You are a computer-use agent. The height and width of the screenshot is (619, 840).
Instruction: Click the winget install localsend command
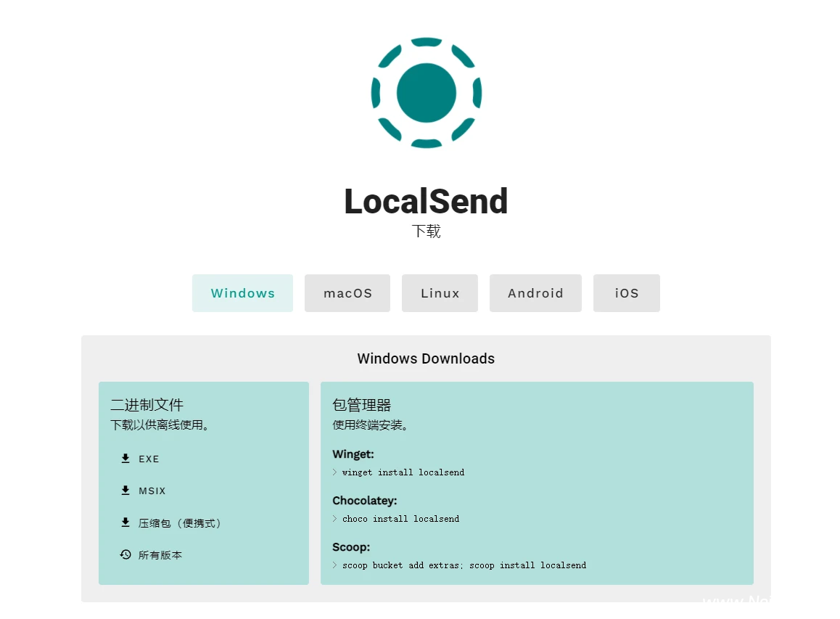click(x=403, y=472)
